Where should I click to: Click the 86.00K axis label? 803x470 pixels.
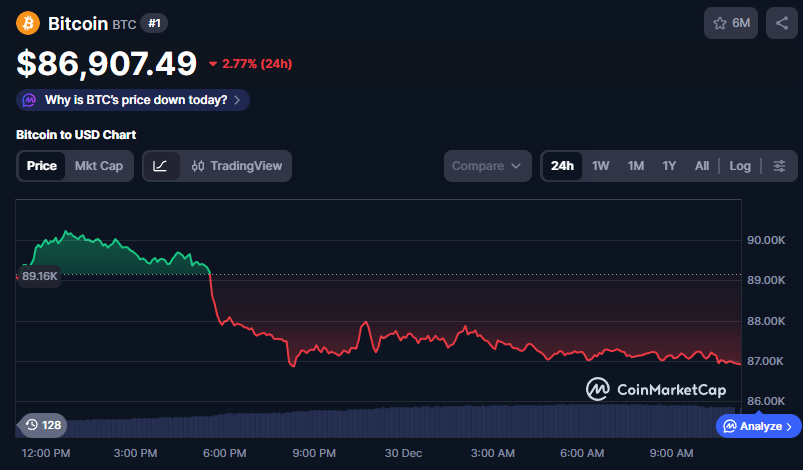point(766,401)
